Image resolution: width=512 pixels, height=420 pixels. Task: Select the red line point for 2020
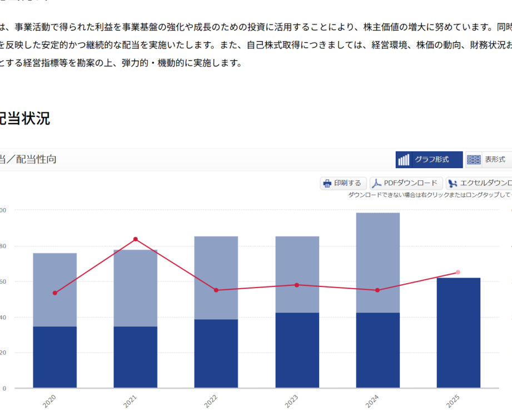pyautogui.click(x=54, y=293)
